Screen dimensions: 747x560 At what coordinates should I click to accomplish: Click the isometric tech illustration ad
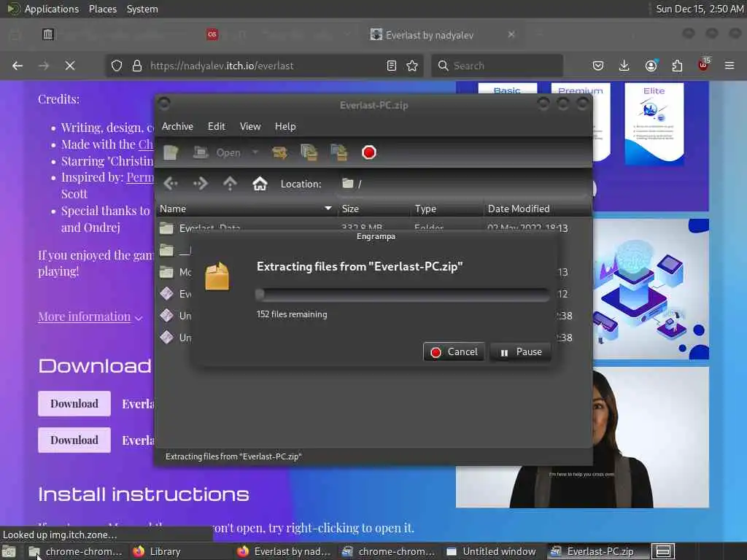[x=651, y=289]
